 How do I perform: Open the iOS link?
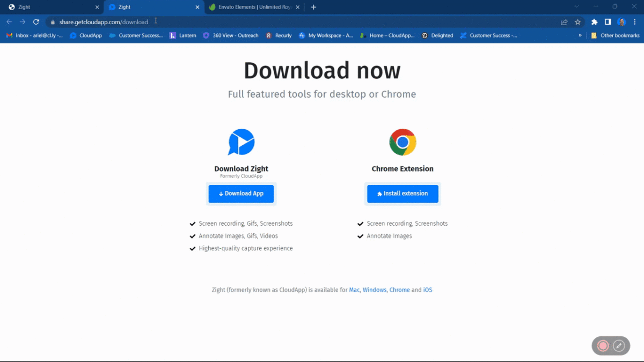point(427,290)
